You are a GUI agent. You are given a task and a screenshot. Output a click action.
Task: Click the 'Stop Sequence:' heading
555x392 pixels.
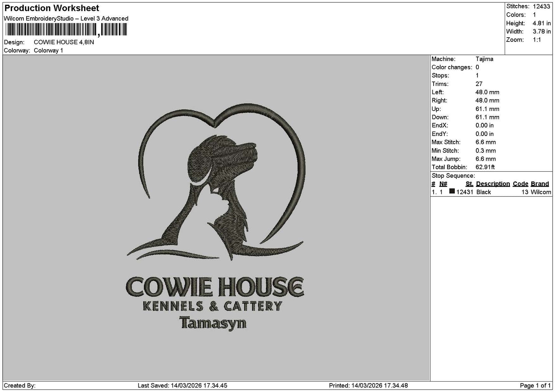pos(453,176)
